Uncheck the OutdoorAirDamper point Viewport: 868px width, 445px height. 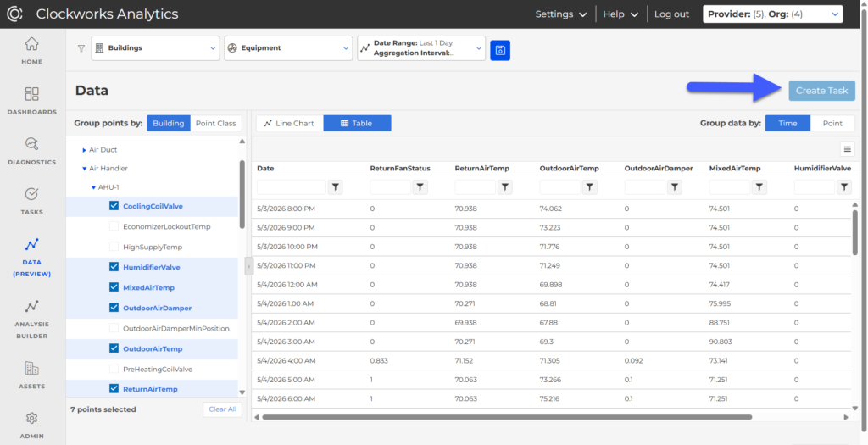114,308
